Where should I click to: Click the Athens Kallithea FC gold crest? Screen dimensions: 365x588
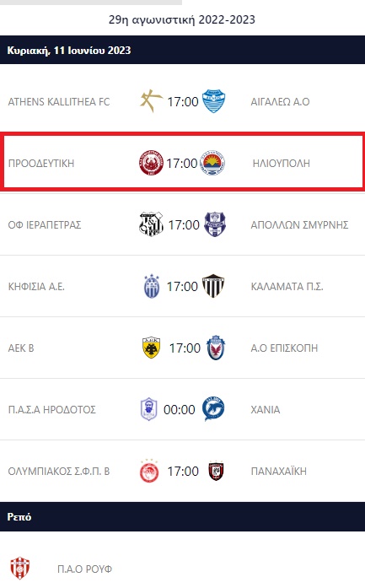(x=152, y=101)
